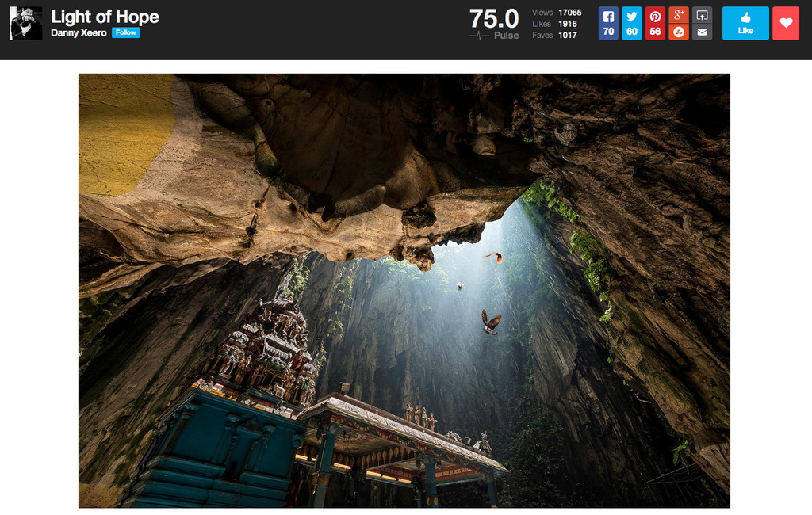The image size is (812, 515).
Task: Favorite the photo with the heart button
Action: [785, 22]
